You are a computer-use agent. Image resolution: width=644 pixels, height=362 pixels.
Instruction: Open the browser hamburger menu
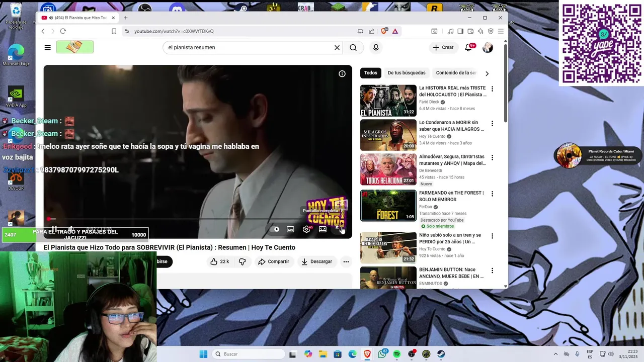[x=501, y=31]
